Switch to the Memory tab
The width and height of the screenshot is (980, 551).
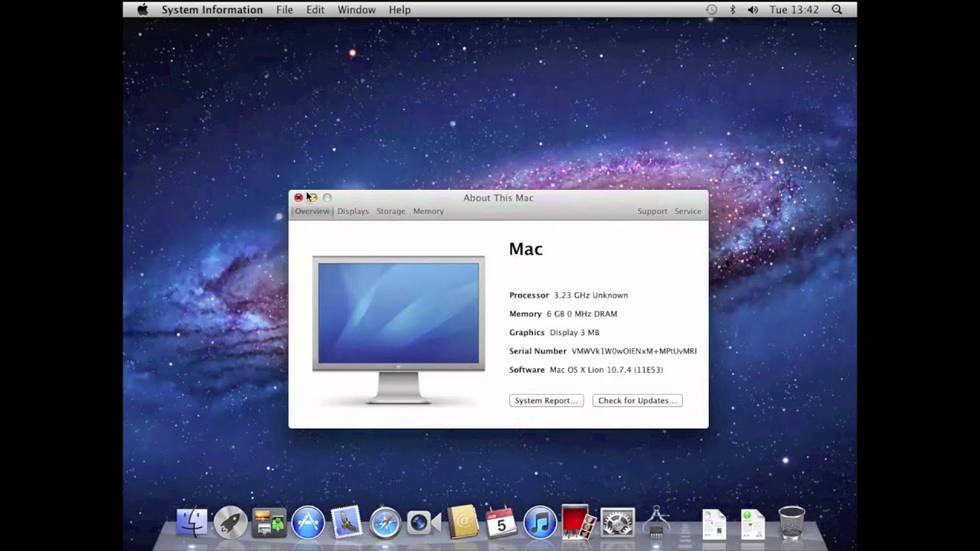(x=428, y=211)
